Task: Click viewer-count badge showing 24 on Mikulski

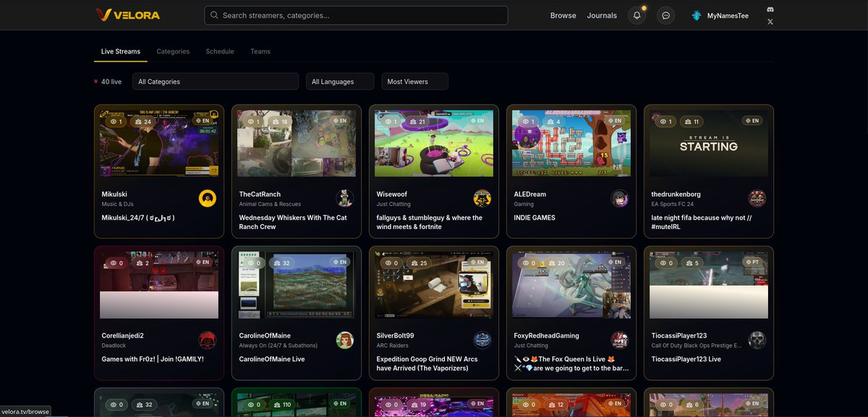Action: [x=143, y=121]
